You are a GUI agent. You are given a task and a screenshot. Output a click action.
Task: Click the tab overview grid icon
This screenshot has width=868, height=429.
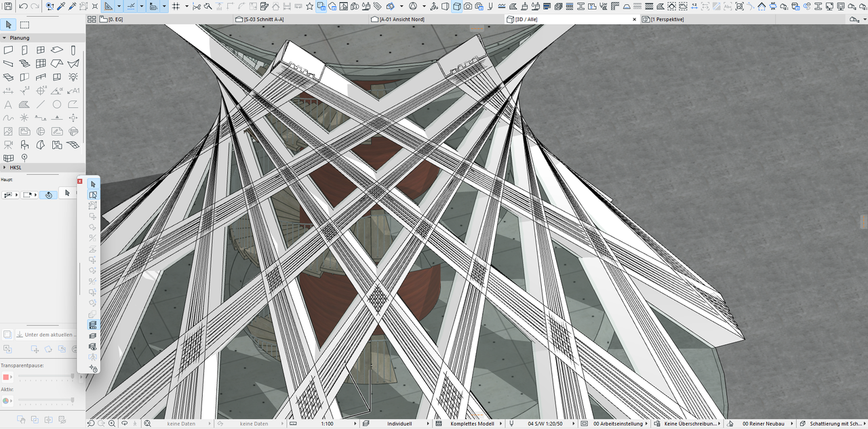tap(92, 20)
